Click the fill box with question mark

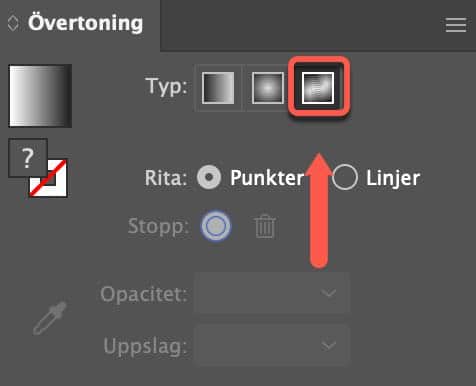[28, 158]
